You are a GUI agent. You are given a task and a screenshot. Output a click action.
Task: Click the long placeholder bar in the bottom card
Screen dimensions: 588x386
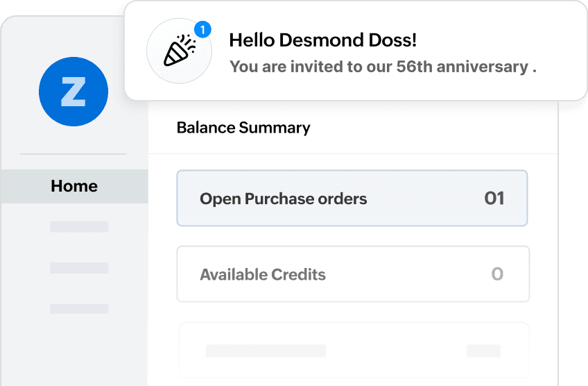point(266,351)
